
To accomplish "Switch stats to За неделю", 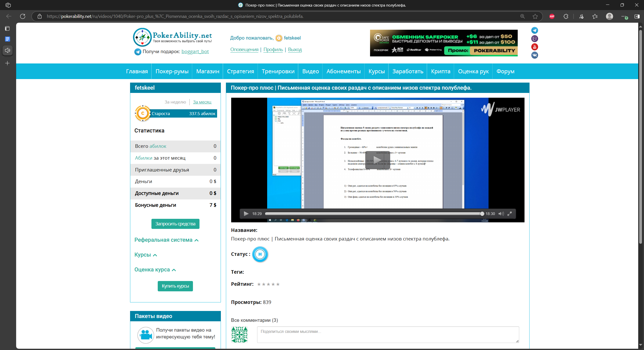I will [175, 102].
